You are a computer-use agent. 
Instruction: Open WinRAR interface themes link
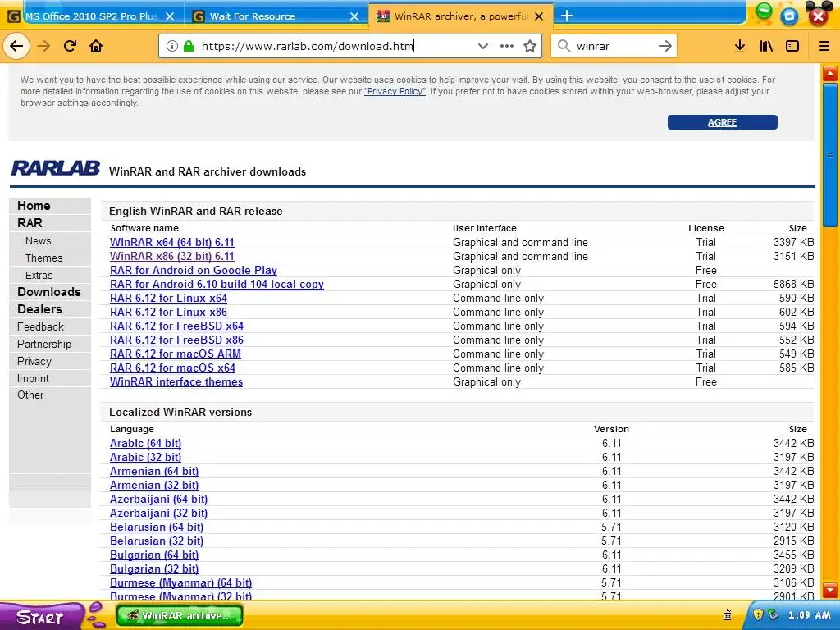point(176,381)
